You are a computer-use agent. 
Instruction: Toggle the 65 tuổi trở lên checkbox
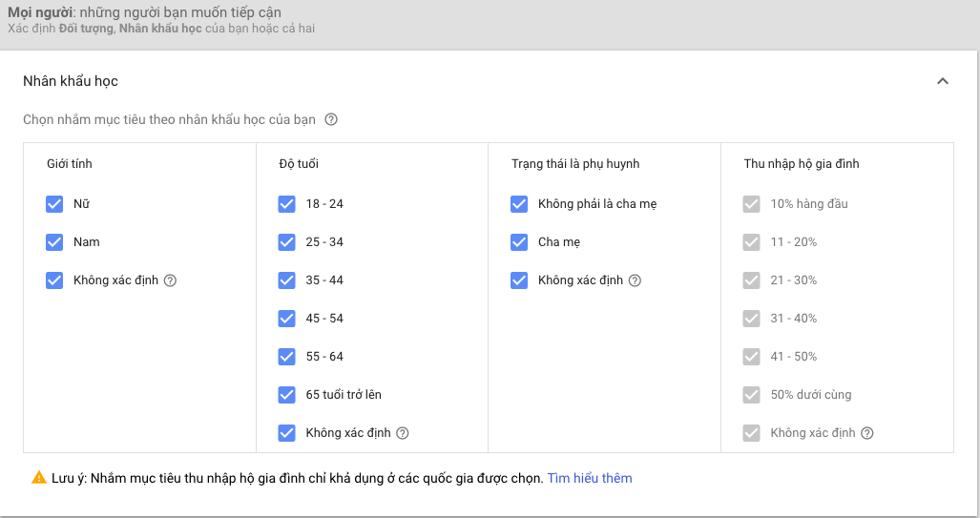(x=287, y=395)
